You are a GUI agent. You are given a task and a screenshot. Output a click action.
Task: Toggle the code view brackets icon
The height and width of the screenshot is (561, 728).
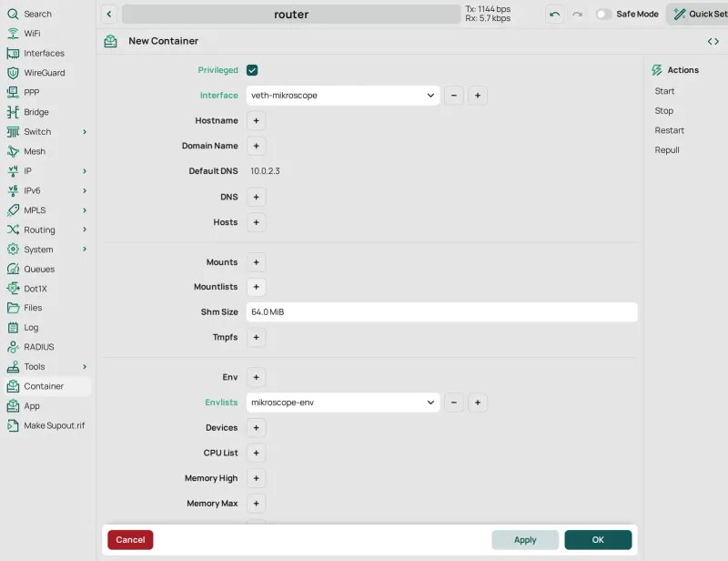[x=713, y=41]
